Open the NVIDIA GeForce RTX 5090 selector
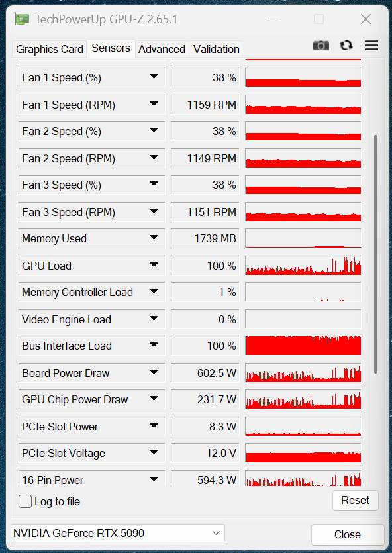The height and width of the screenshot is (553, 392). (x=118, y=533)
